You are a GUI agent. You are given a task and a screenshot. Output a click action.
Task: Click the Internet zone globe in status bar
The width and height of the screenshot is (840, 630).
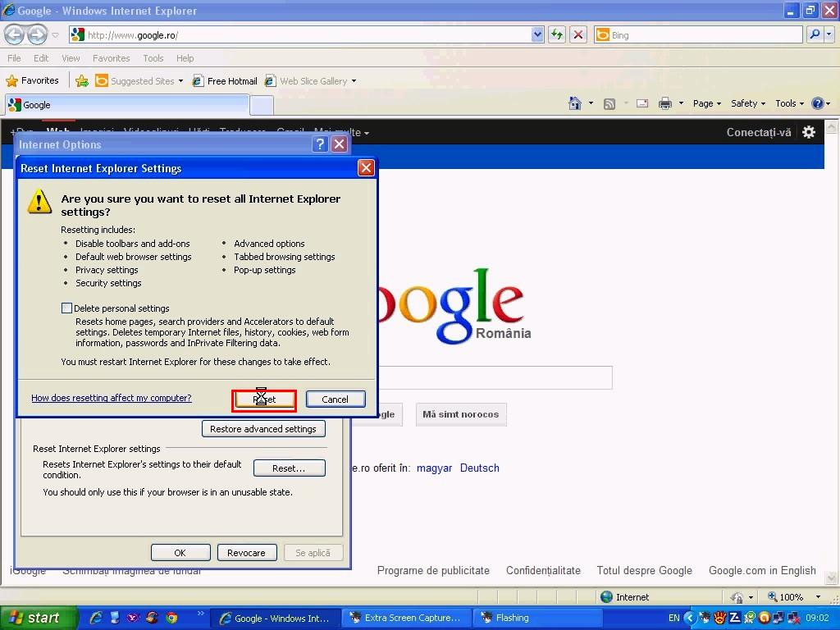[606, 597]
